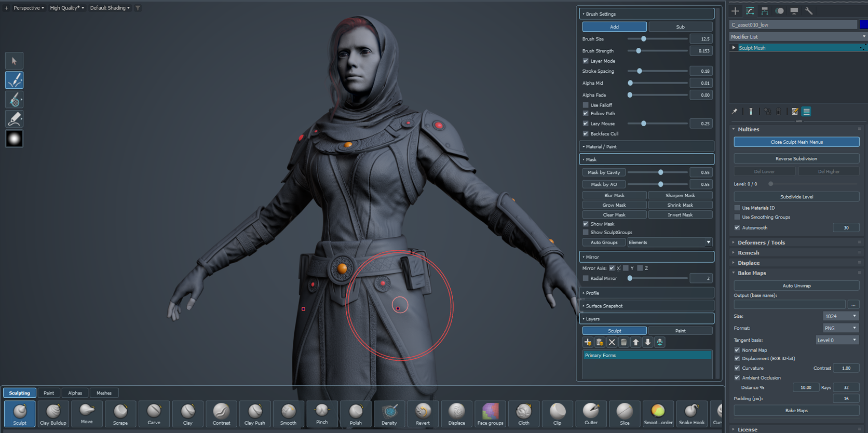Switch to the Alphas tab
The height and width of the screenshot is (433, 868).
pyautogui.click(x=75, y=393)
